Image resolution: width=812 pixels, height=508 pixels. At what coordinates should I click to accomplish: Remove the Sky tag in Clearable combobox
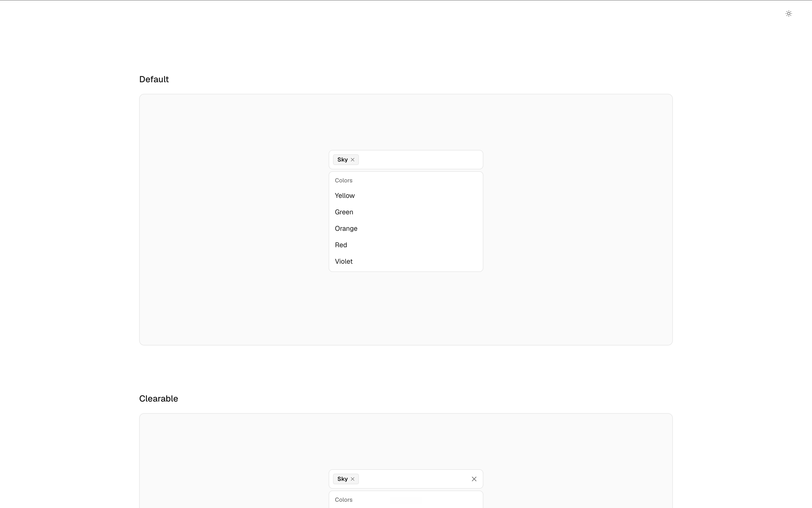click(352, 479)
